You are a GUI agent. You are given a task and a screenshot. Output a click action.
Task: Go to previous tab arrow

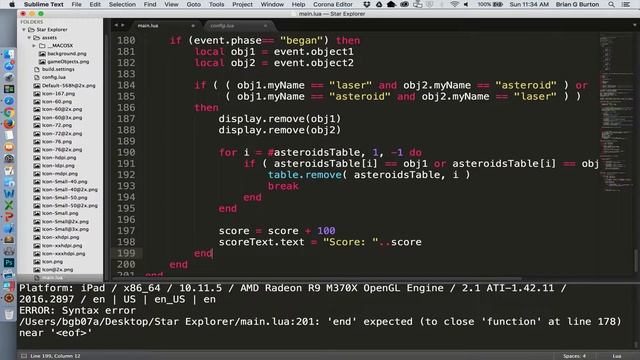116,25
